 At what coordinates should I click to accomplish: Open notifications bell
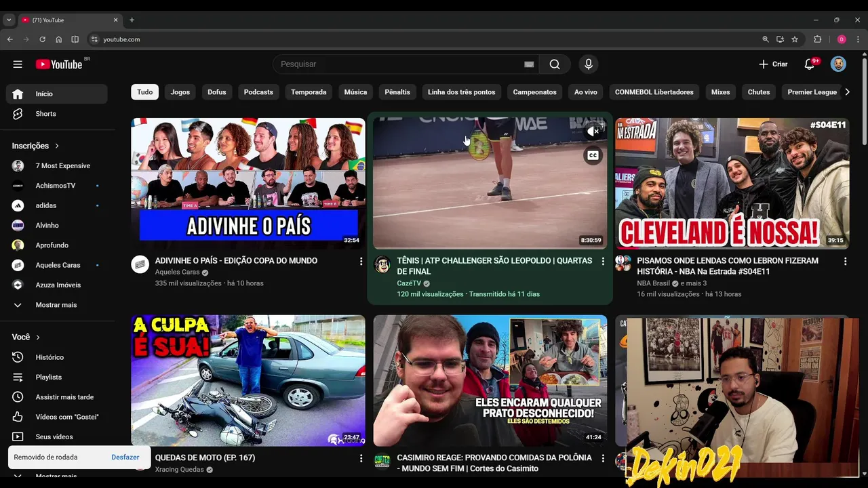(x=809, y=64)
